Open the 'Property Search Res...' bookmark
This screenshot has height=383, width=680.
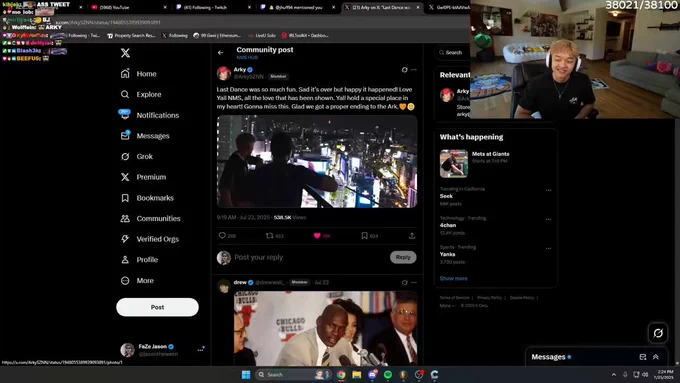pyautogui.click(x=131, y=36)
